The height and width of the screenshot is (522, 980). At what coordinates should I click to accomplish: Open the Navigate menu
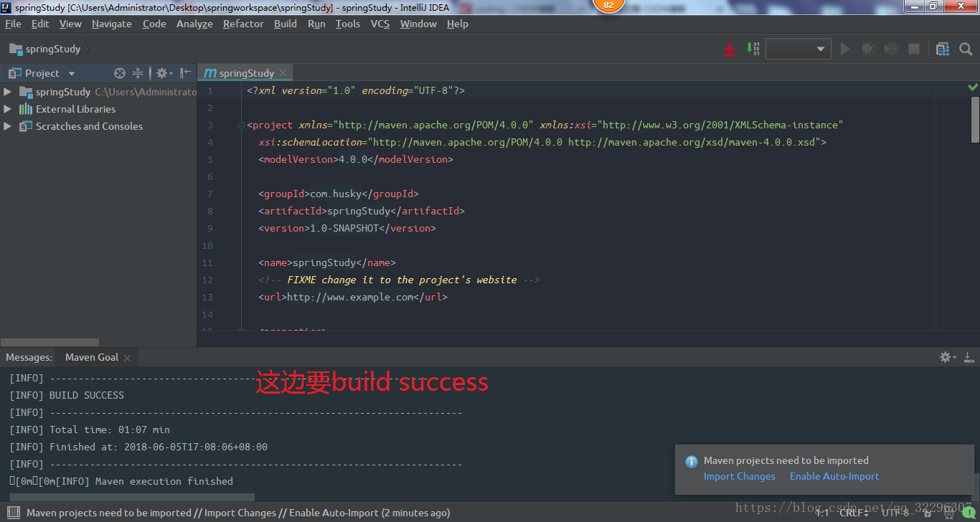pos(112,24)
